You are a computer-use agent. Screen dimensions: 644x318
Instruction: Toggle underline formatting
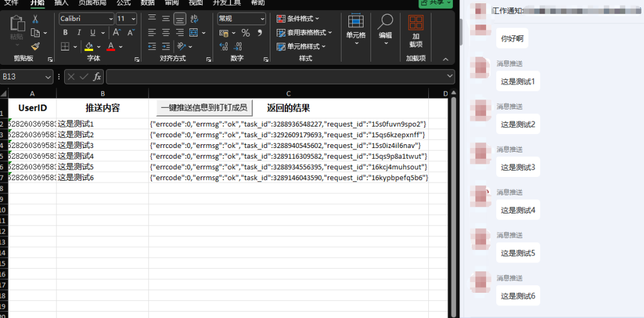[93, 33]
